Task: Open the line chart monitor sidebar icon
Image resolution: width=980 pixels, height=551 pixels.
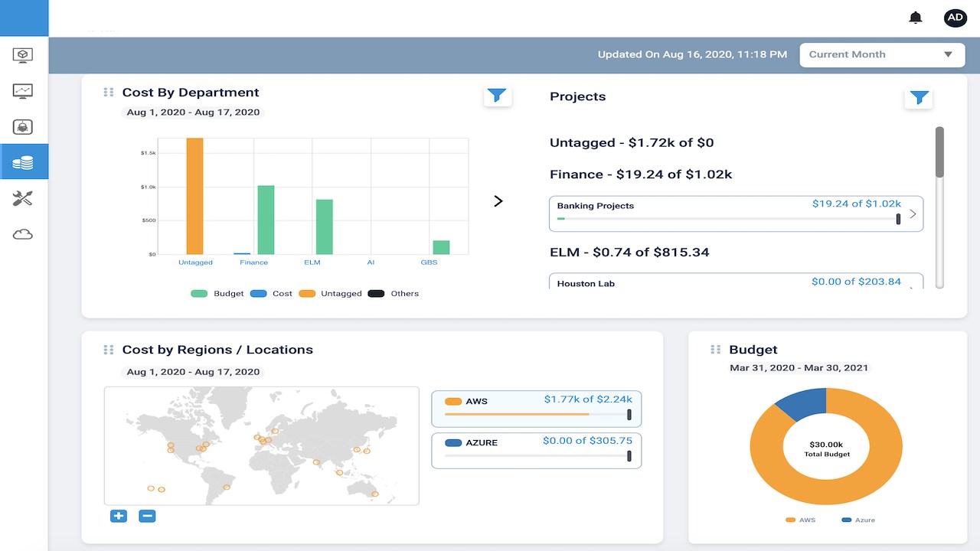Action: click(x=24, y=91)
